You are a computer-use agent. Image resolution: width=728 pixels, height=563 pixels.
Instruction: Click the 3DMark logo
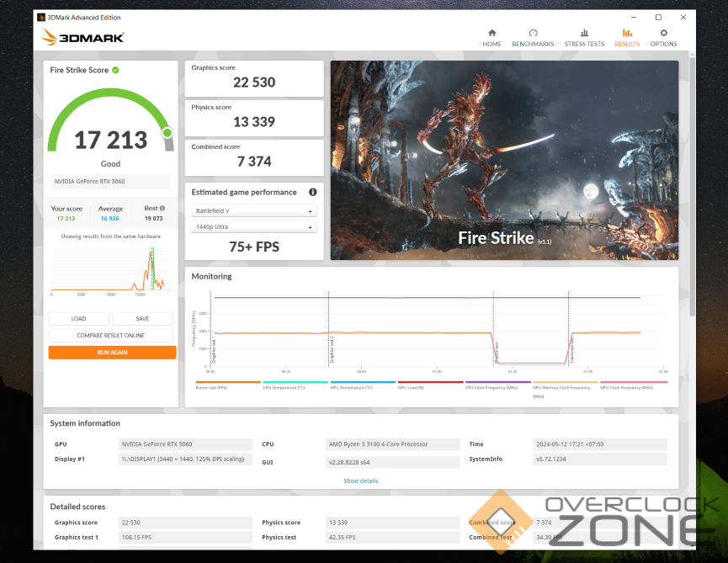tap(82, 37)
